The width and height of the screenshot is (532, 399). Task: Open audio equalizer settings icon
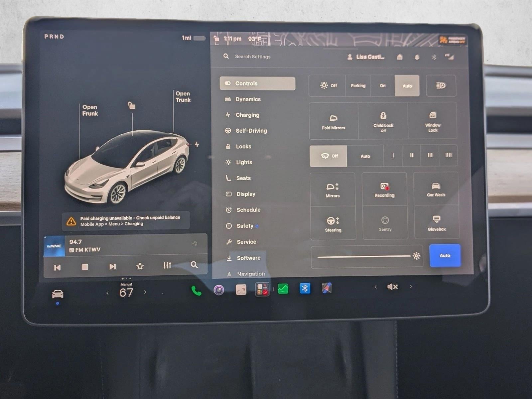(x=167, y=265)
